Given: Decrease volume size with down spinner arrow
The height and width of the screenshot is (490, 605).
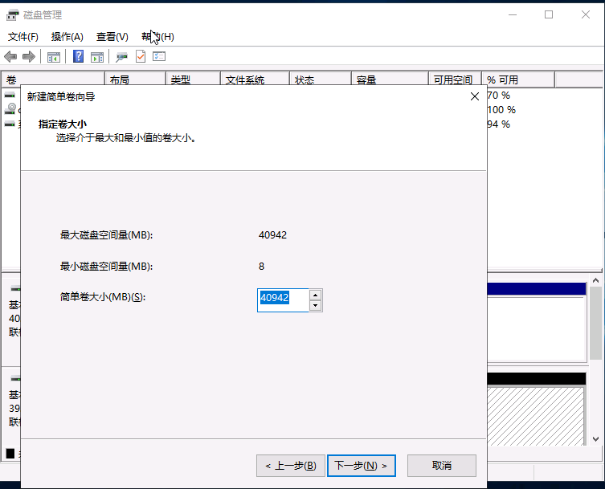Looking at the screenshot, I should coord(315,305).
